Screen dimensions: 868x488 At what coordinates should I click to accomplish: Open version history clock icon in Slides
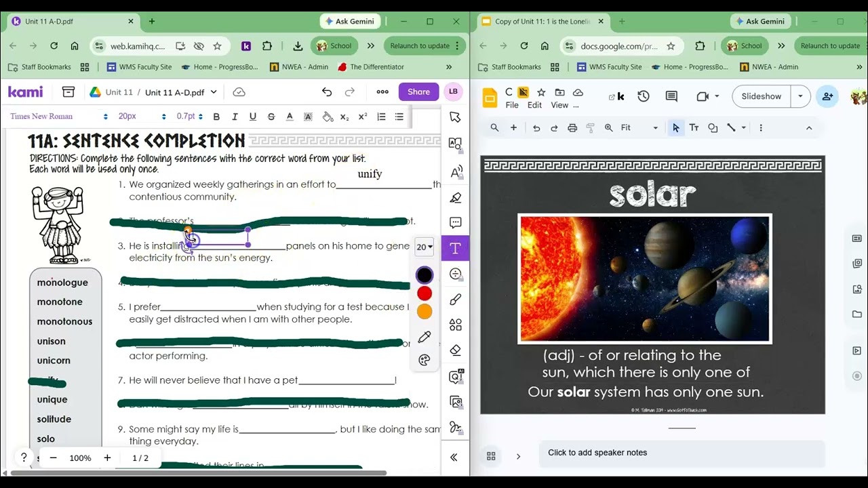pos(644,96)
